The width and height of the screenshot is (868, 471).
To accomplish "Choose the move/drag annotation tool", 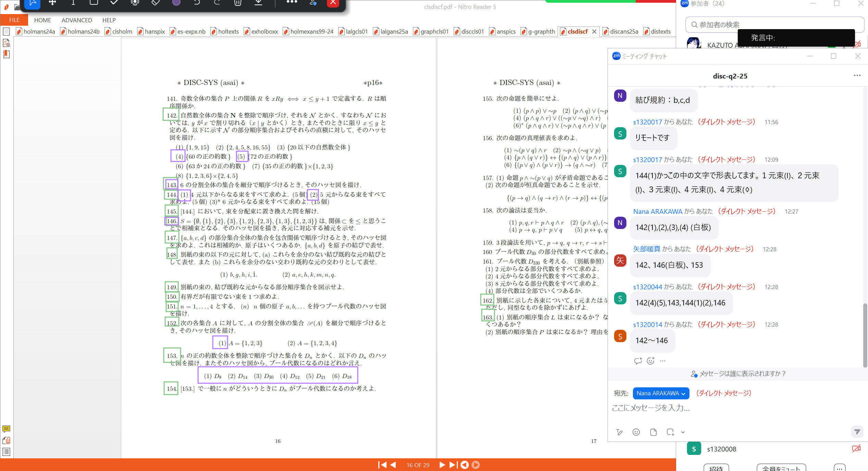I will (52, 3).
